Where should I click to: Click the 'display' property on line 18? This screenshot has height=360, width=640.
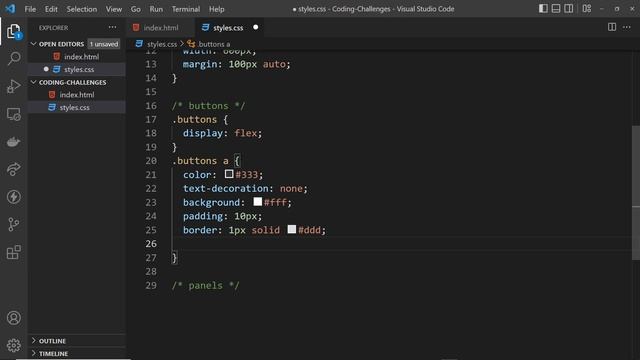click(x=203, y=133)
